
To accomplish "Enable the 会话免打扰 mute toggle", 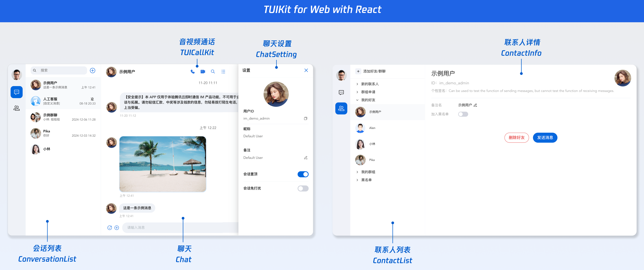I will click(x=303, y=188).
